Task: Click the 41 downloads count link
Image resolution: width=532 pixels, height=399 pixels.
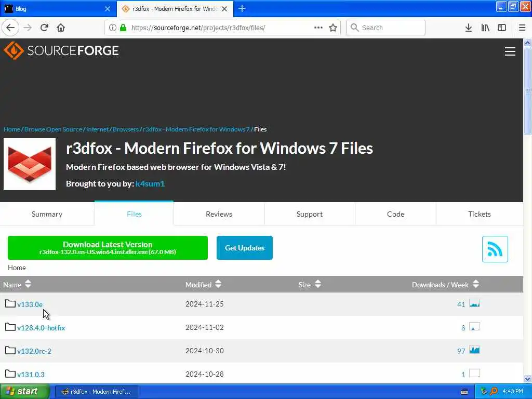Action: point(461,304)
